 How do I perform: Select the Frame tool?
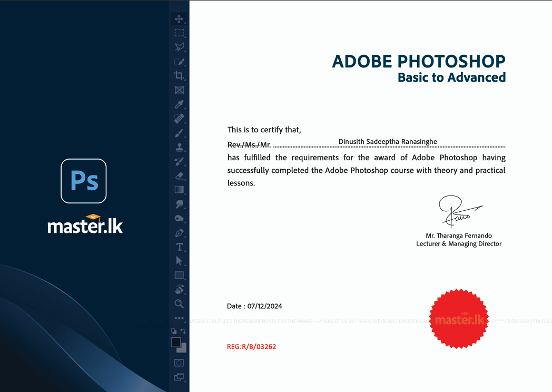(179, 90)
